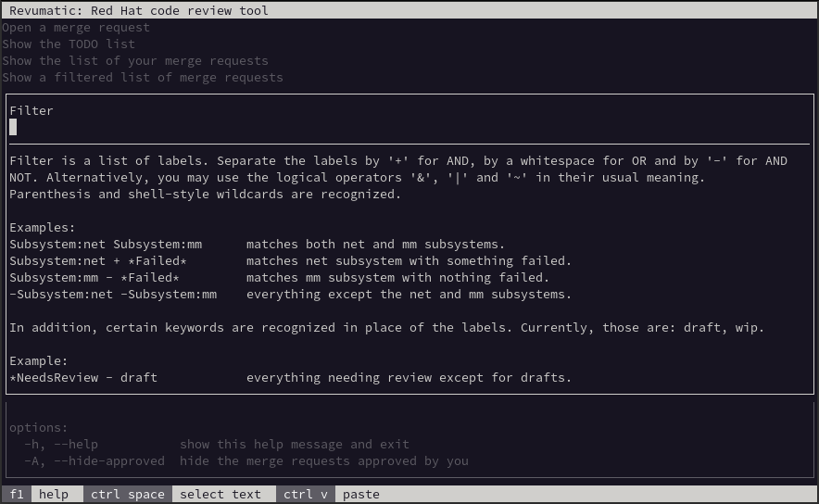Screen dimensions: 819x504
Task: Click the f1 key hint in footer
Action: pos(17,495)
